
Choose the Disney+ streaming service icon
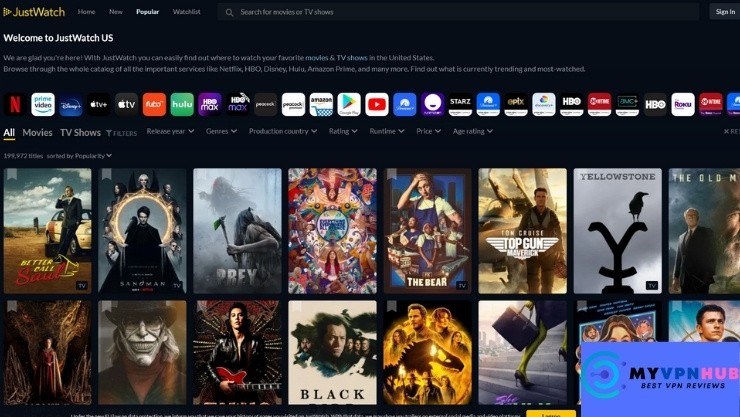pos(70,104)
